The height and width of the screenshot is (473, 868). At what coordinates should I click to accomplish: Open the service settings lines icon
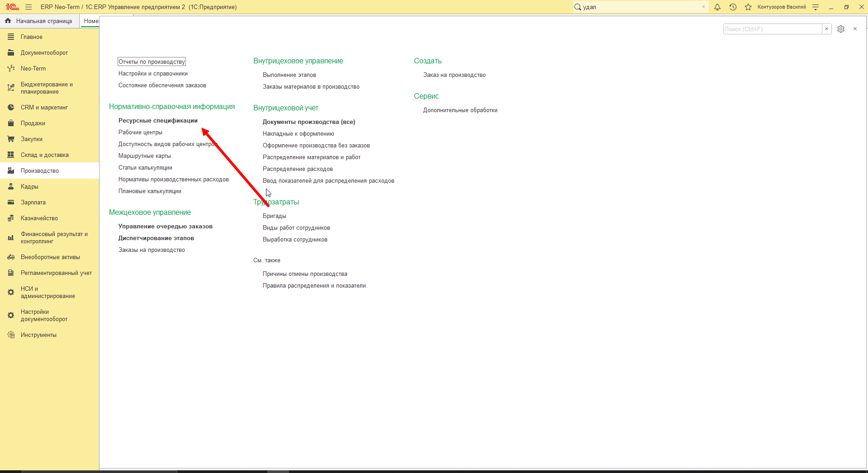[816, 7]
